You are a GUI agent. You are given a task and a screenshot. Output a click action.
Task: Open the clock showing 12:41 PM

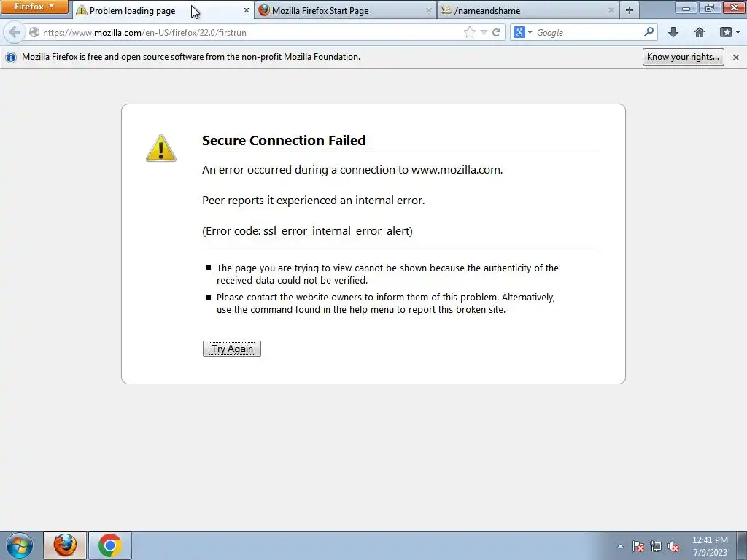coord(710,546)
